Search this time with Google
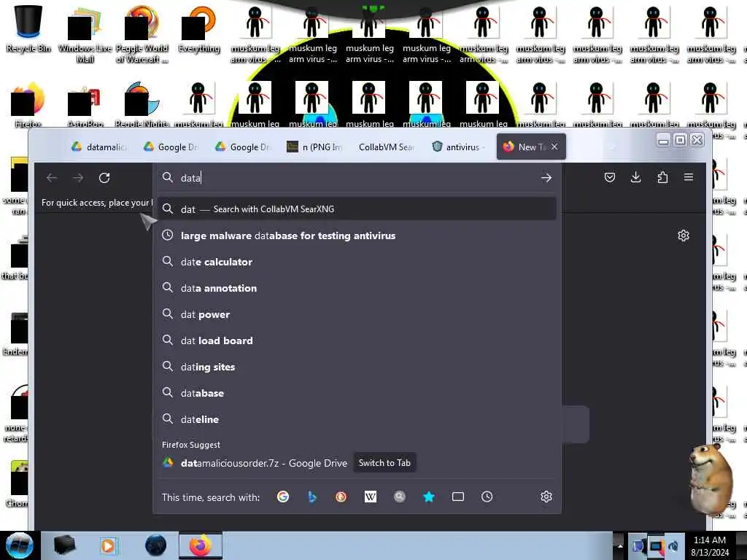747x560 pixels. [x=283, y=497]
